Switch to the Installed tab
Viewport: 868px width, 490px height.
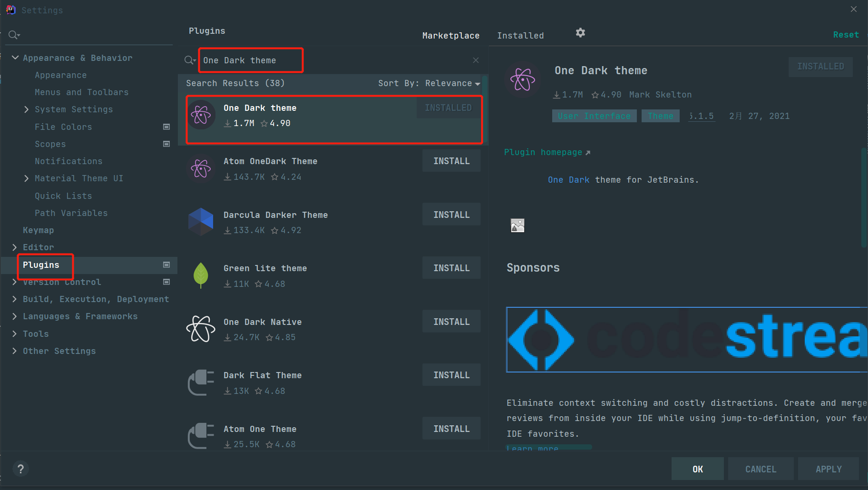coord(520,36)
